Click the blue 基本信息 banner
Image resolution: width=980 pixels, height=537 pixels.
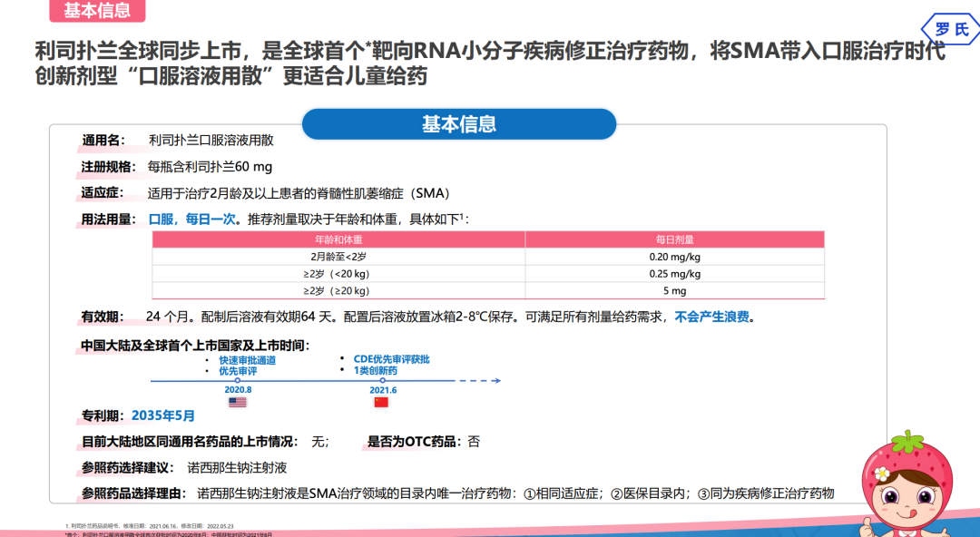[x=459, y=123]
